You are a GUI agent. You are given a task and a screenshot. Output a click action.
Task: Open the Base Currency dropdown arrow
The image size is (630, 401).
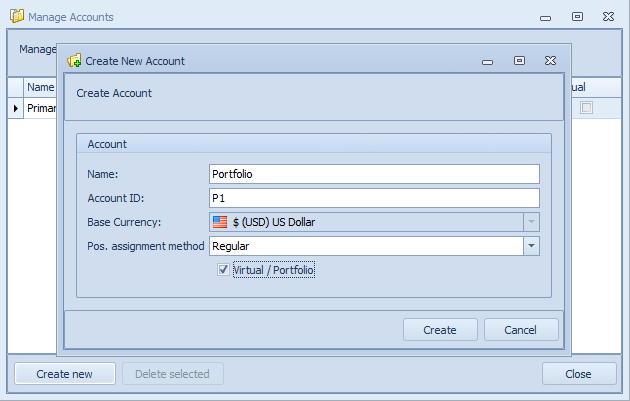point(531,222)
